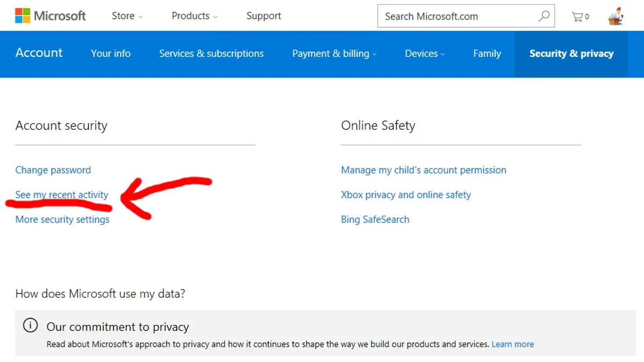The height and width of the screenshot is (362, 644).
Task: Click 'How does Microsoft use my data?' text
Action: [100, 294]
